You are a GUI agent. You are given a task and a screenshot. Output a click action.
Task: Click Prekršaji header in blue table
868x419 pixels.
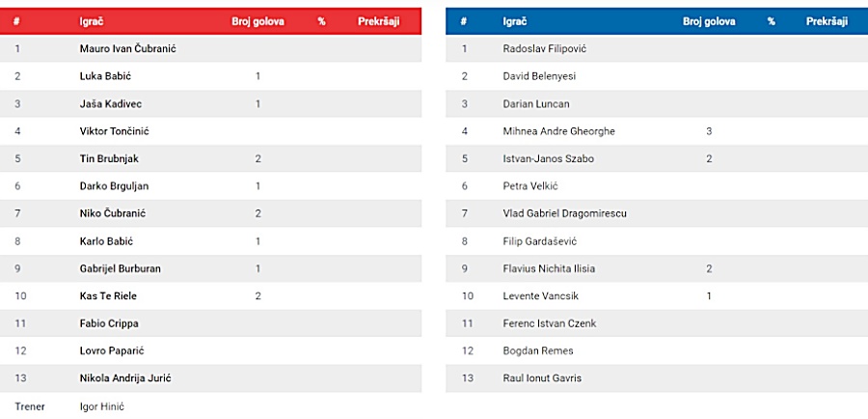pos(827,21)
